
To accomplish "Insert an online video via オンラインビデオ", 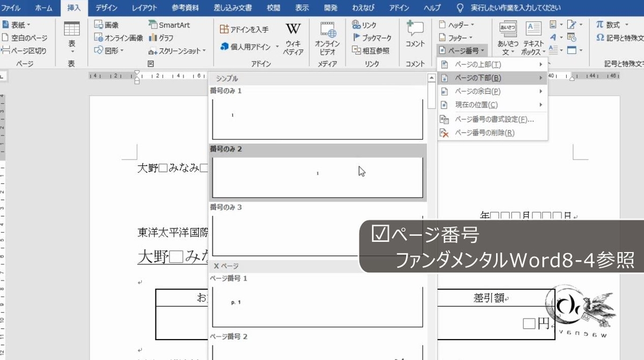I will (x=327, y=37).
